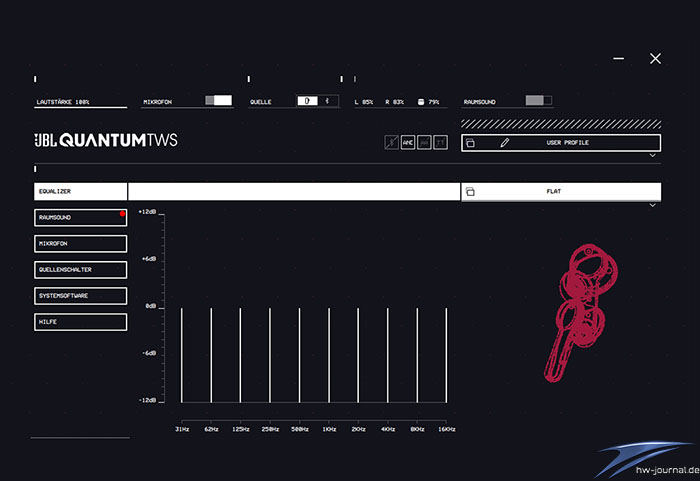The image size is (700, 481).
Task: Click the 8KHz equalizer band slider
Action: [x=417, y=355]
